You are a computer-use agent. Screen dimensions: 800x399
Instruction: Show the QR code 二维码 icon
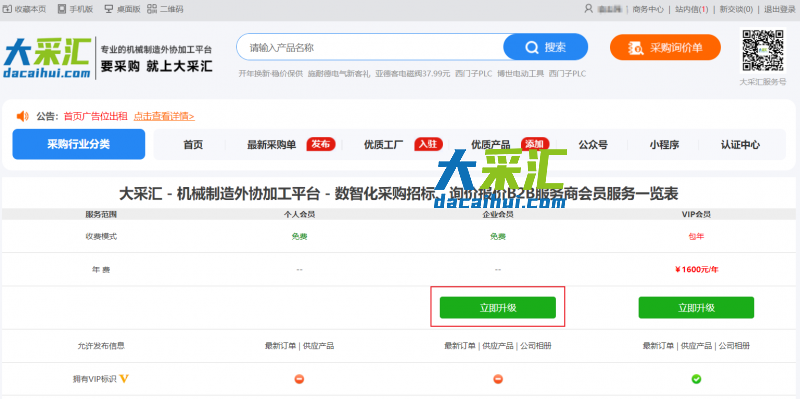point(152,9)
